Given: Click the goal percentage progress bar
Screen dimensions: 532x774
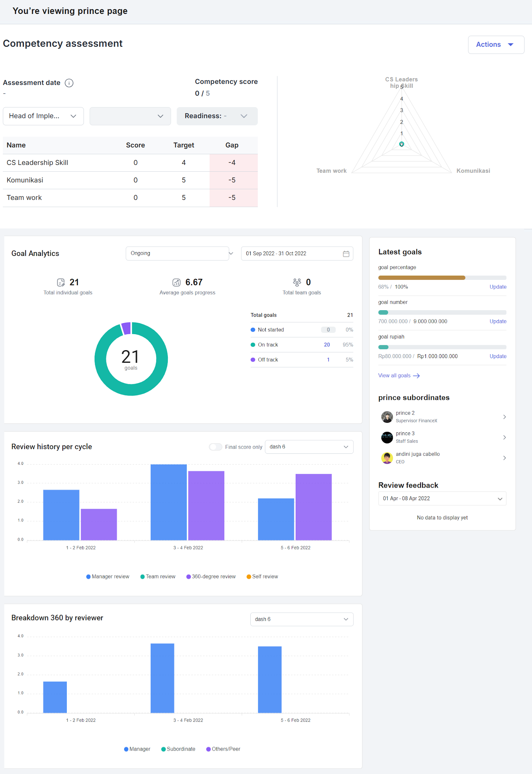Looking at the screenshot, I should (x=442, y=278).
